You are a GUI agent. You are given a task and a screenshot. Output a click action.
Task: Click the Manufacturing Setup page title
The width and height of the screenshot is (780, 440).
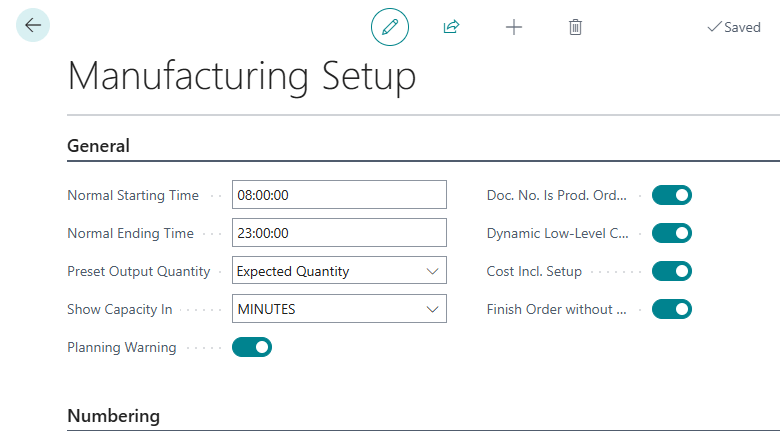point(241,76)
